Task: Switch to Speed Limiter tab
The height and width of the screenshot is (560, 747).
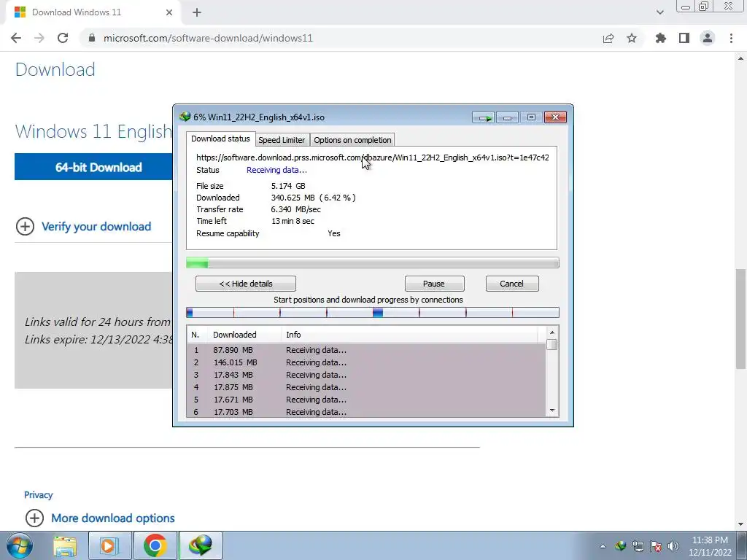Action: tap(282, 140)
